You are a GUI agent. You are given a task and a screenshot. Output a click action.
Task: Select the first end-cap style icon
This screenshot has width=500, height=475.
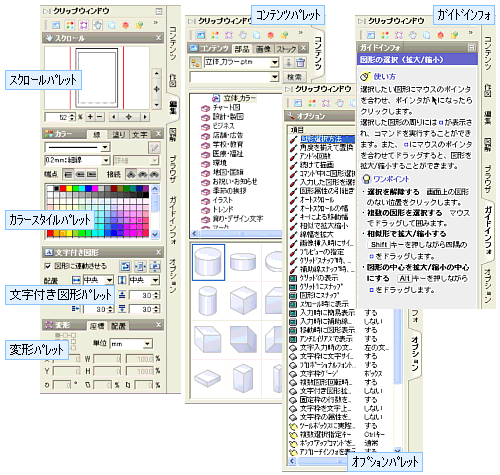(x=68, y=174)
